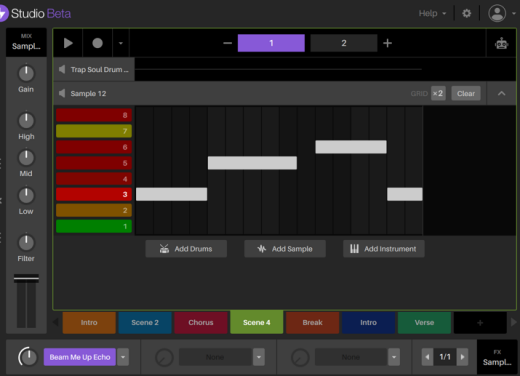
Task: Select sample pad 6
Action: pyautogui.click(x=94, y=147)
